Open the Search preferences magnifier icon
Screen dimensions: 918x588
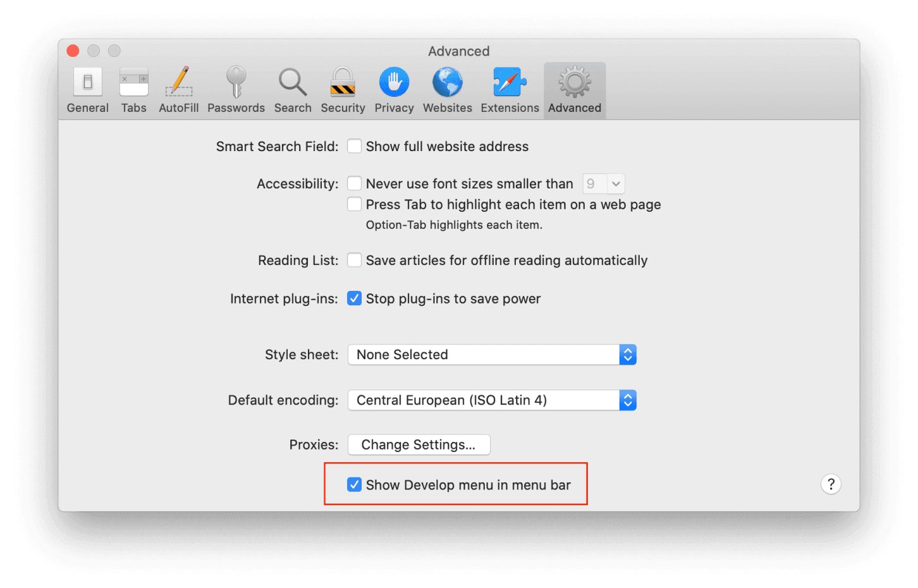[x=293, y=90]
